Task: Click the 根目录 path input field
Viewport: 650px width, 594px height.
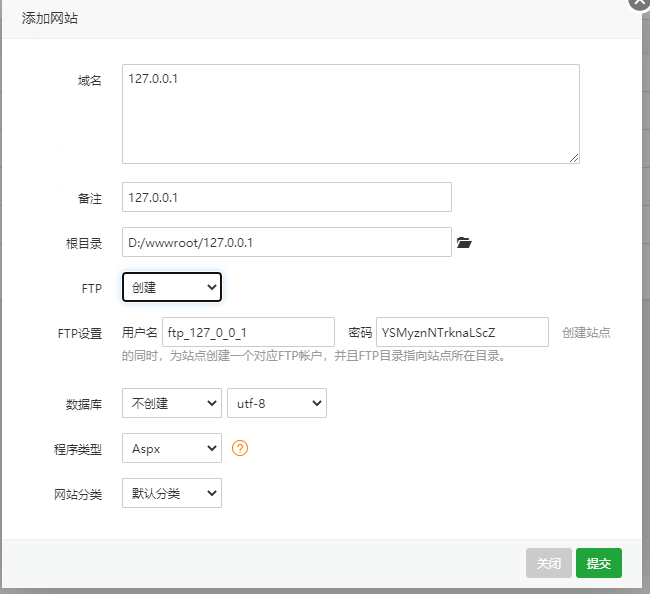Action: tap(287, 242)
